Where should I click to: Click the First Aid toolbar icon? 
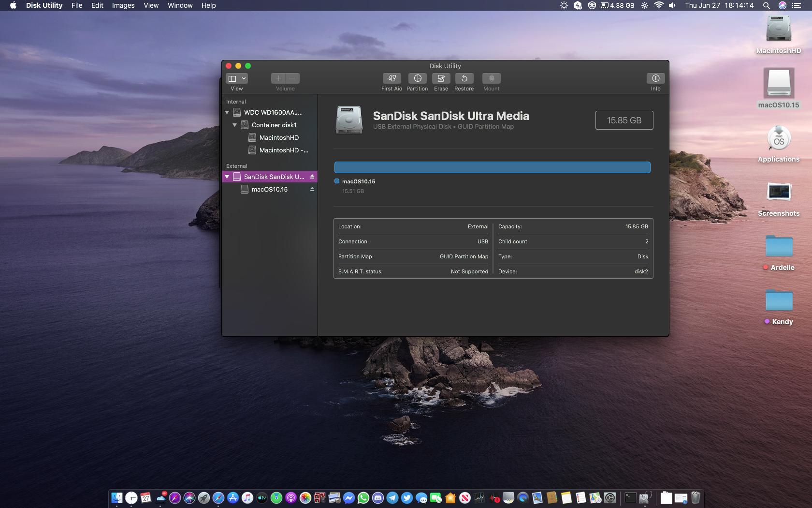point(391,78)
